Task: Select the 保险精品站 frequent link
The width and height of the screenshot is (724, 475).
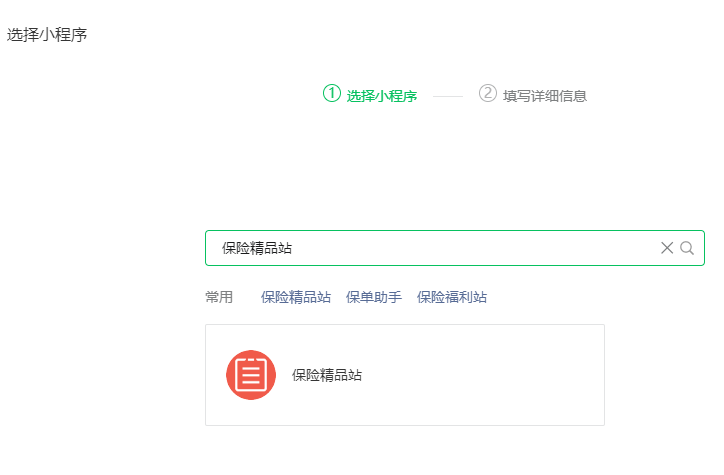Action: [x=296, y=297]
